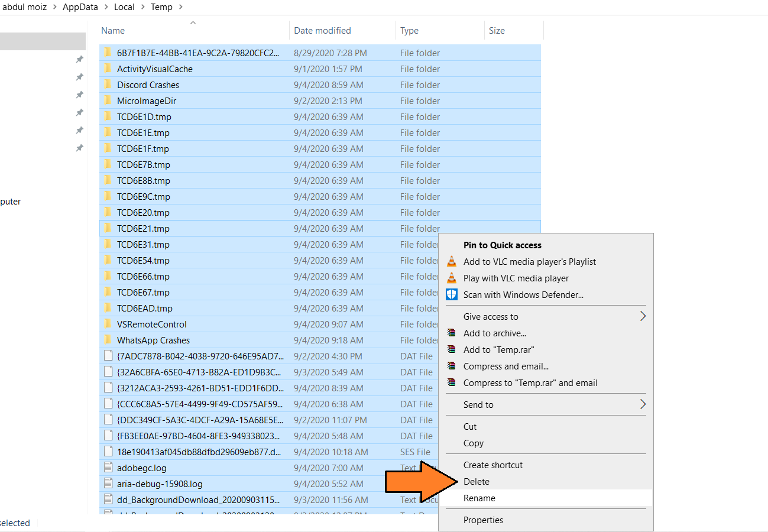Choose Pin to Quick access
Viewport: 768px width, 532px height.
(503, 245)
